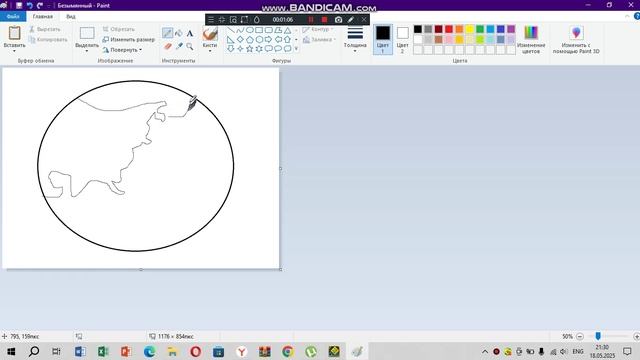Click the Save icon in title bar
Image resolution: width=640 pixels, height=360 pixels.
coord(19,5)
